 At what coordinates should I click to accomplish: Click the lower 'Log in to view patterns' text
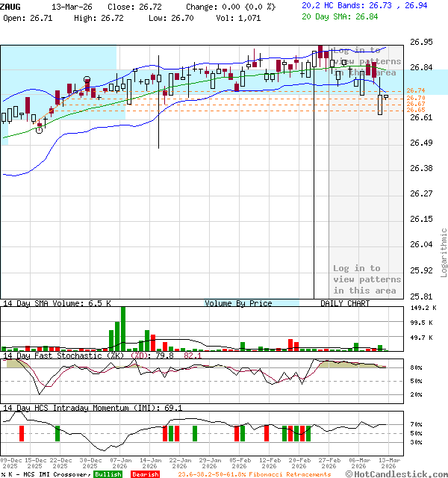click(x=366, y=279)
